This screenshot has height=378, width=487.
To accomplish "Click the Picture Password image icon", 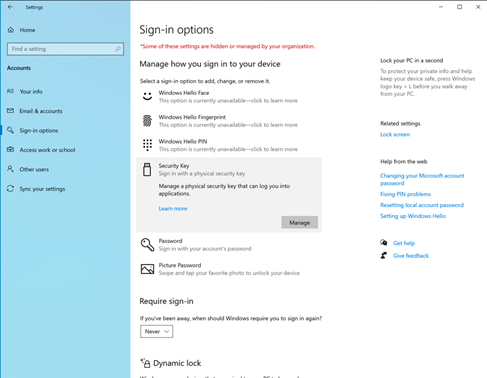I will tap(147, 269).
